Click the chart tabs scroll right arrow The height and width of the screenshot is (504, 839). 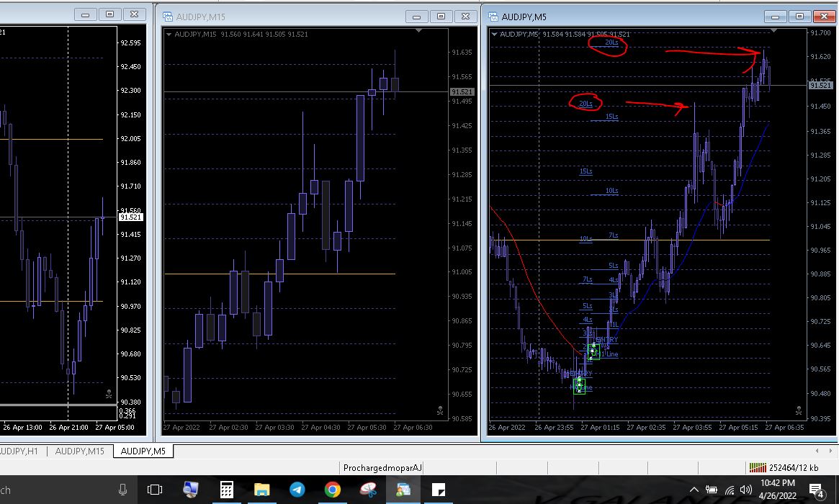pos(830,451)
